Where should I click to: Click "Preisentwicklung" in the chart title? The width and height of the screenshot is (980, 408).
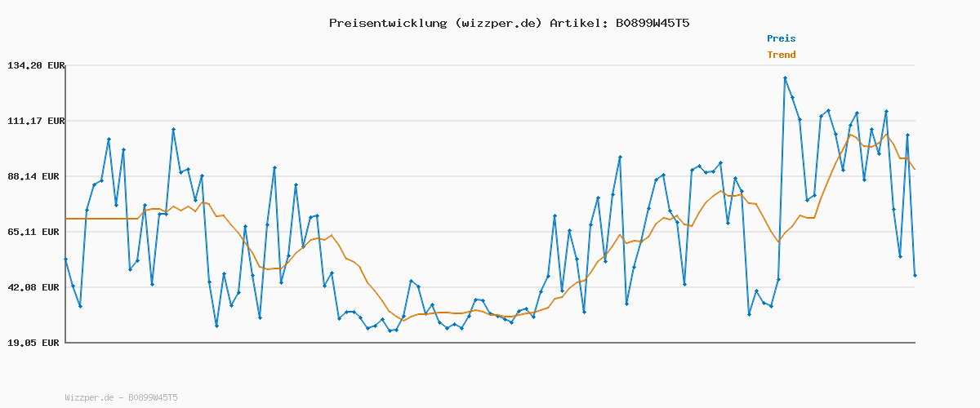387,23
